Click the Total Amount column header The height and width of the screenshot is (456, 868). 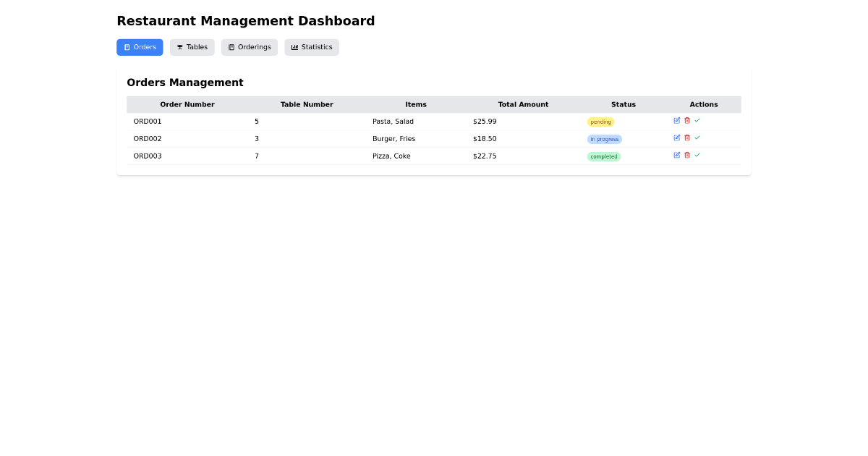(523, 104)
